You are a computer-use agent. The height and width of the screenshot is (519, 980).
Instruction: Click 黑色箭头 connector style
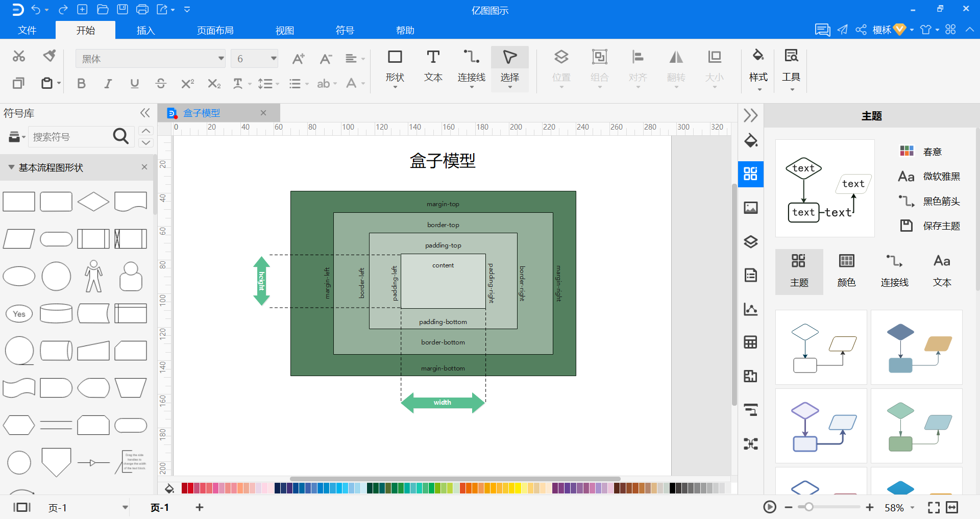(930, 201)
